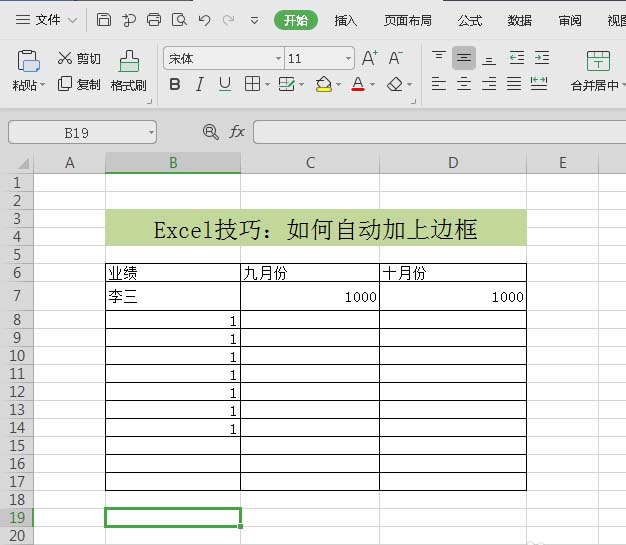
Task: Click the output-as-PDF icon beside Save
Action: (129, 20)
